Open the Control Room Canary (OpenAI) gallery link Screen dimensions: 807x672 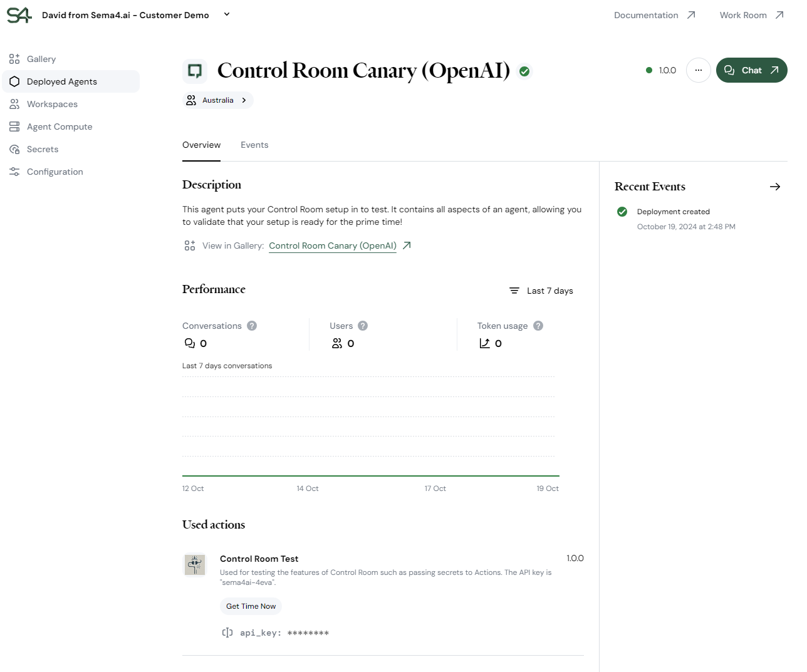click(x=333, y=246)
